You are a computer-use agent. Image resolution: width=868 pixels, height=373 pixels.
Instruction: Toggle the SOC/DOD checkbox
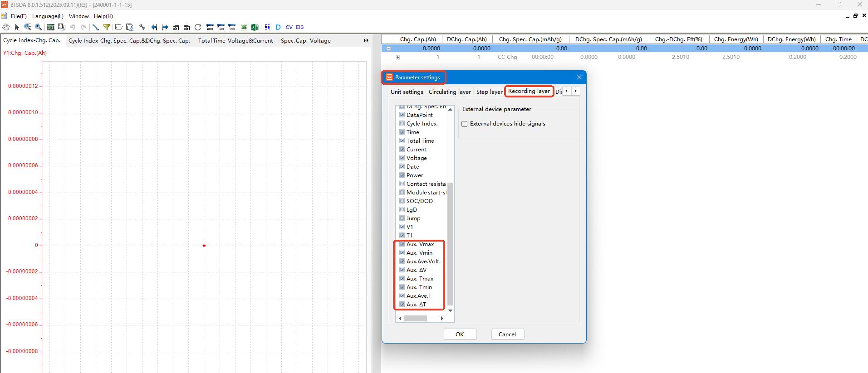point(402,201)
